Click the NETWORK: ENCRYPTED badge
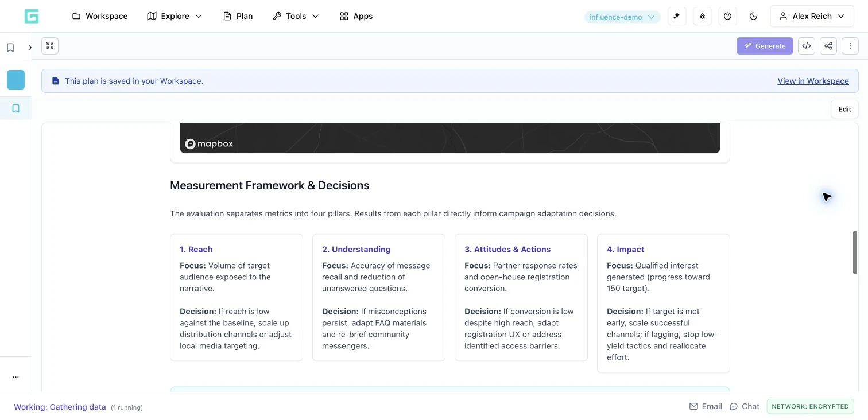This screenshot has width=868, height=420. pyautogui.click(x=810, y=406)
